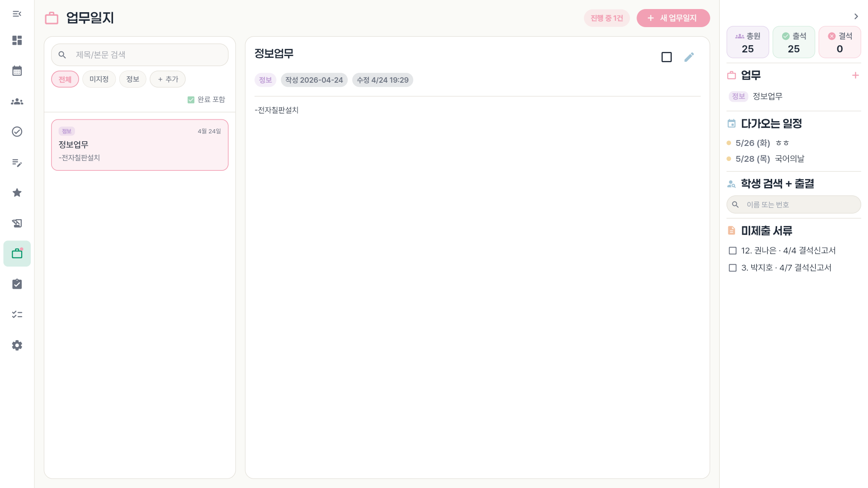Click the 4월 24일 date on card
The width and height of the screenshot is (868, 488).
(x=209, y=131)
